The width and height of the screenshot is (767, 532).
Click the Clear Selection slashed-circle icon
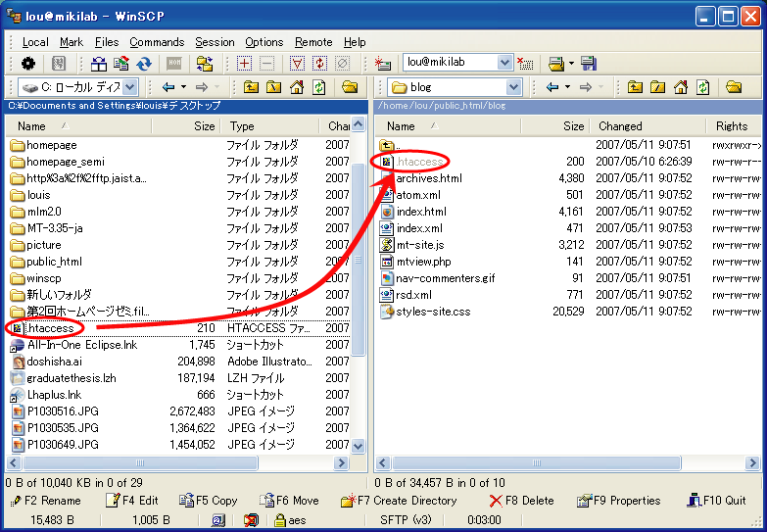pyautogui.click(x=342, y=63)
